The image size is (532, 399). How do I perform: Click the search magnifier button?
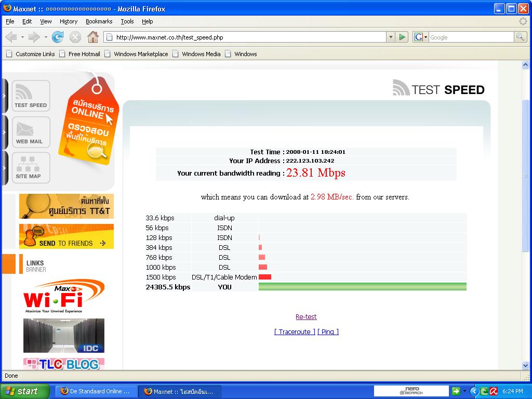click(x=520, y=37)
